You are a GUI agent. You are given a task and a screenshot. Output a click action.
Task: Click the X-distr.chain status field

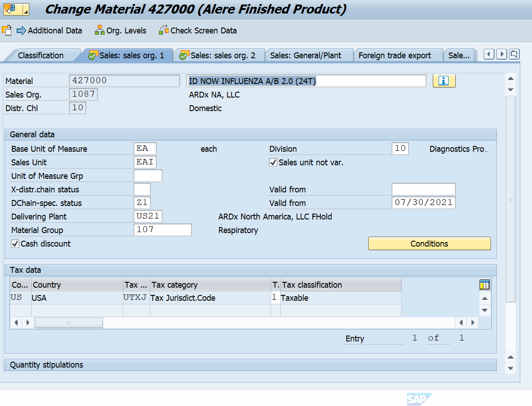142,189
